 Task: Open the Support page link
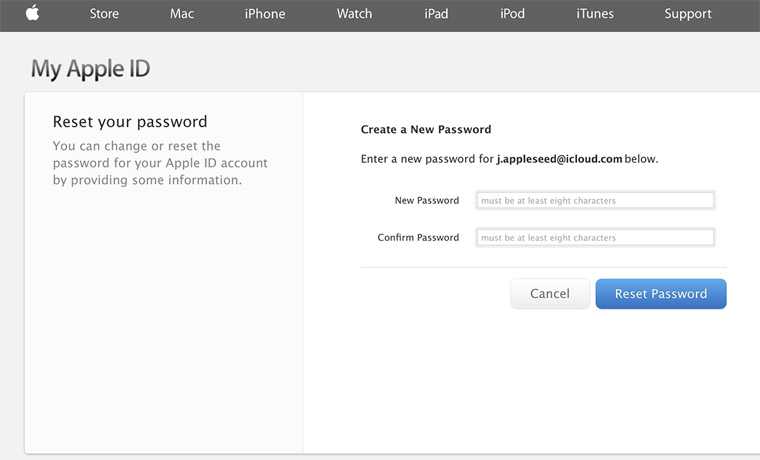click(688, 14)
